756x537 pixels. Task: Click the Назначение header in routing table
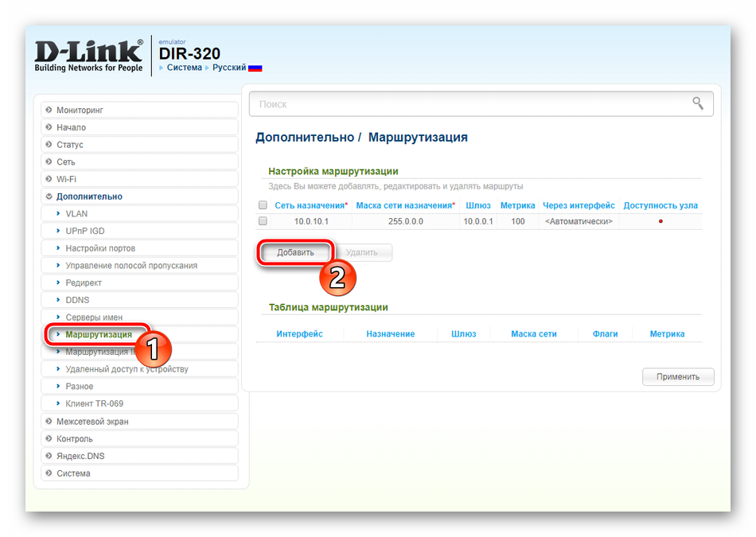391,333
